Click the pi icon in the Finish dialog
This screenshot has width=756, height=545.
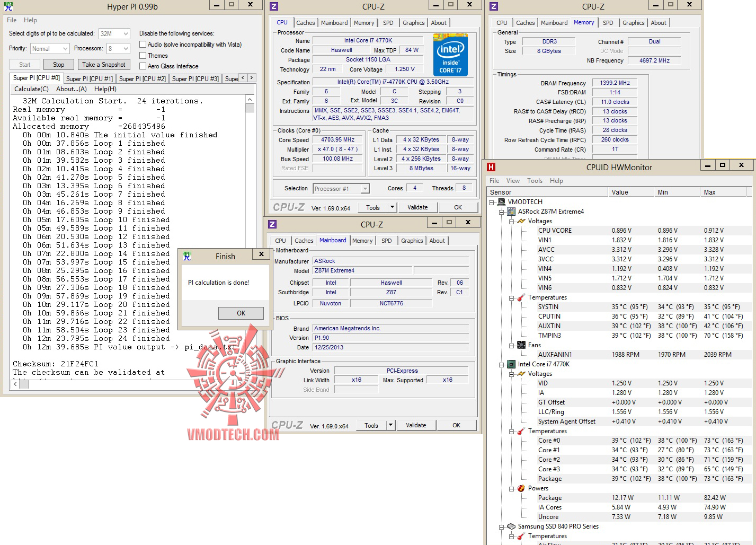[x=187, y=256]
